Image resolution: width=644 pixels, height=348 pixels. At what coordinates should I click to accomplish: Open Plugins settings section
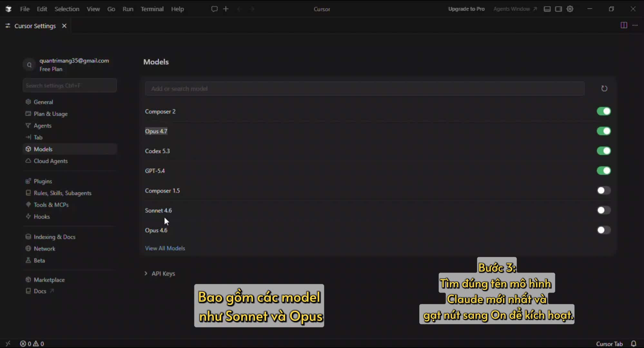point(70,181)
